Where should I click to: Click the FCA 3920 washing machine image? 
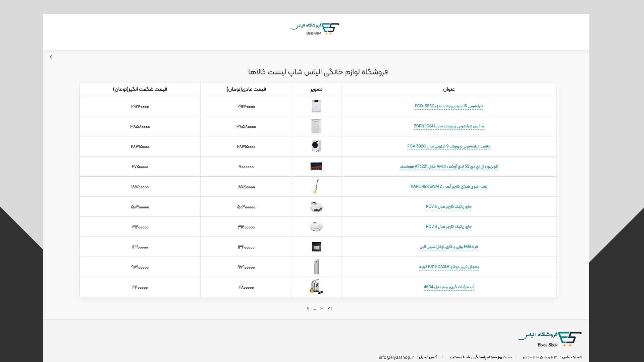316,146
